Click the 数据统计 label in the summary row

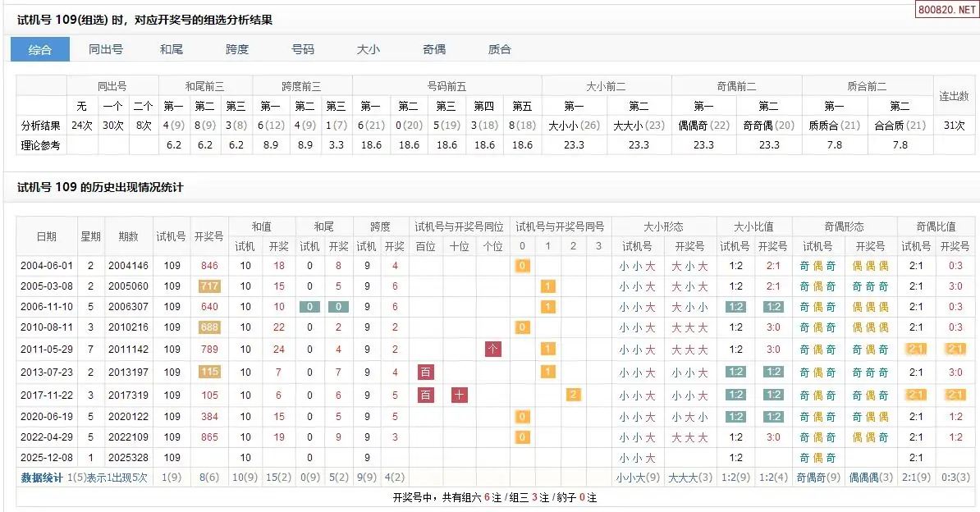pyautogui.click(x=42, y=478)
